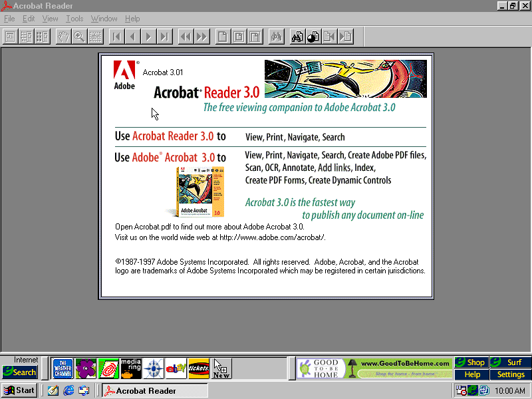Image resolution: width=532 pixels, height=399 pixels.
Task: Open the Tools menu
Action: click(x=74, y=19)
